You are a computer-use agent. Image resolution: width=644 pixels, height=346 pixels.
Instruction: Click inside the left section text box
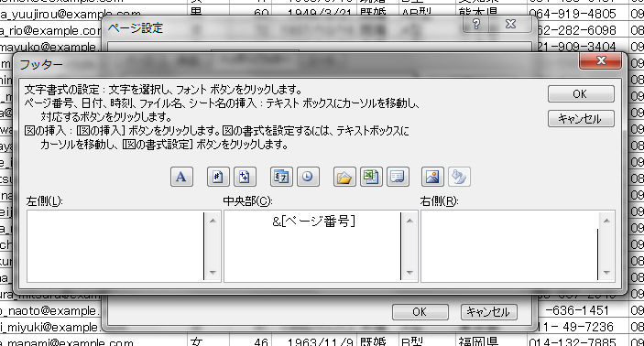click(x=115, y=246)
